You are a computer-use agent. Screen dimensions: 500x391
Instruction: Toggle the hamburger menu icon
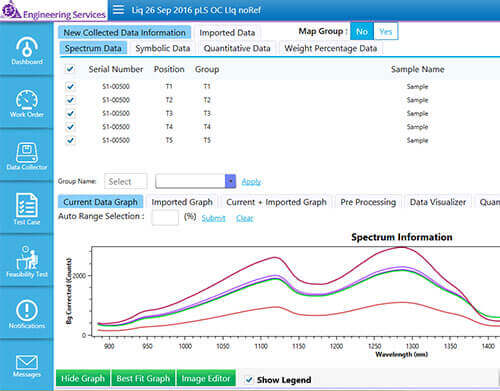click(x=118, y=10)
